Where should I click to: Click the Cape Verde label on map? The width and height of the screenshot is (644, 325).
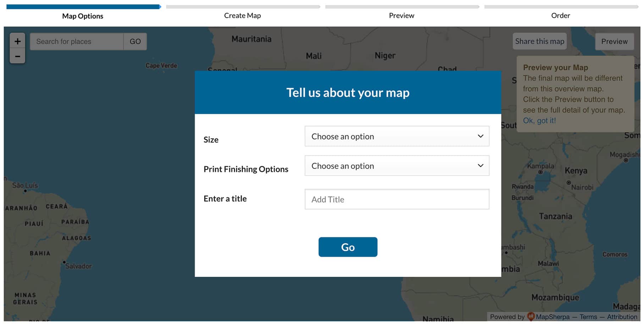point(161,66)
